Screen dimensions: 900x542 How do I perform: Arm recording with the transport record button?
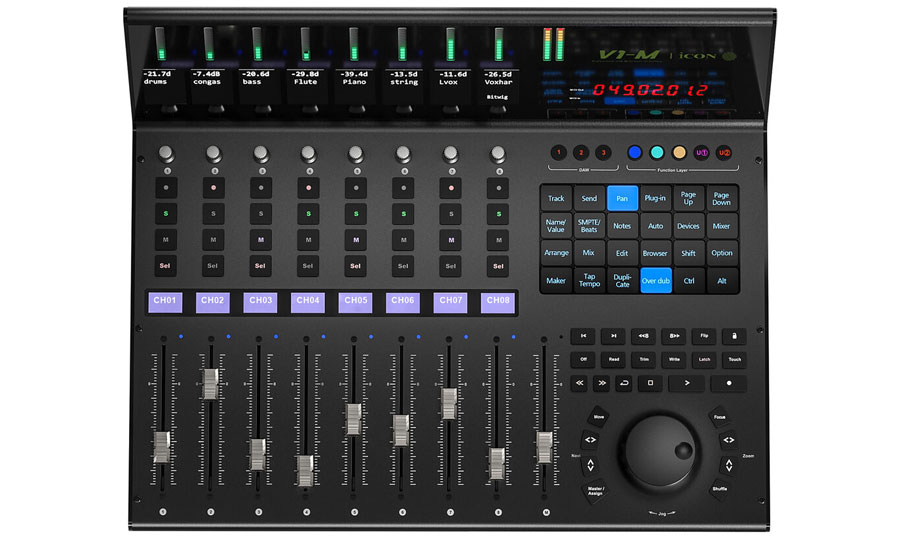click(x=729, y=383)
